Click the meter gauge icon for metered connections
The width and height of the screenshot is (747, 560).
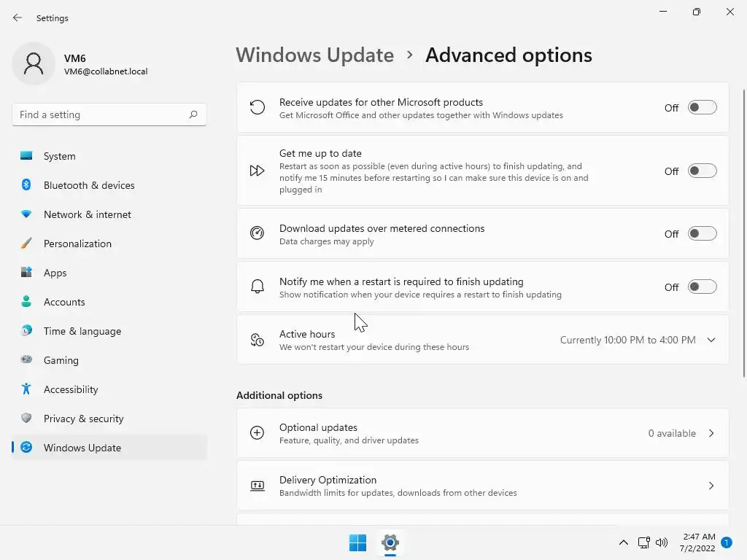click(x=258, y=233)
